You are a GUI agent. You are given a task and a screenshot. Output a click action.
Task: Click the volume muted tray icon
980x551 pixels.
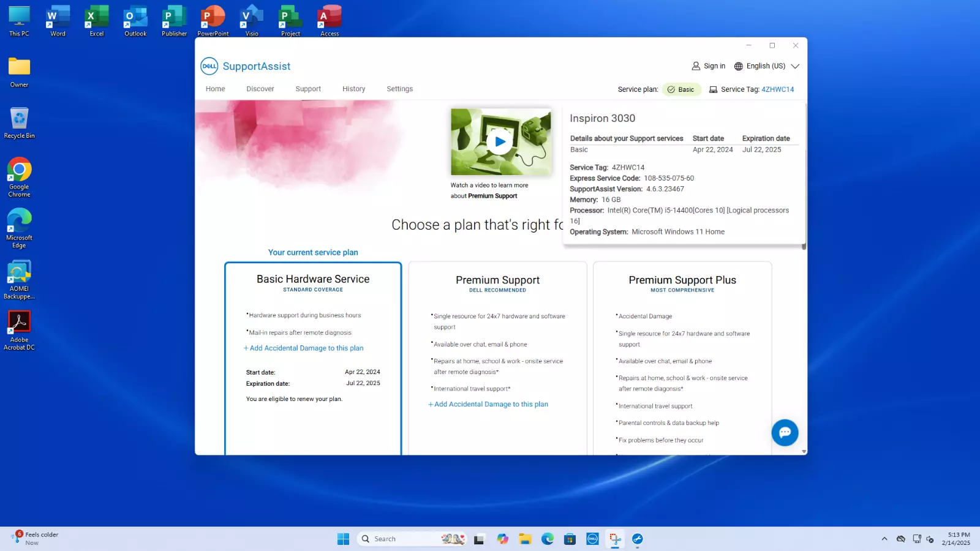pyautogui.click(x=930, y=539)
